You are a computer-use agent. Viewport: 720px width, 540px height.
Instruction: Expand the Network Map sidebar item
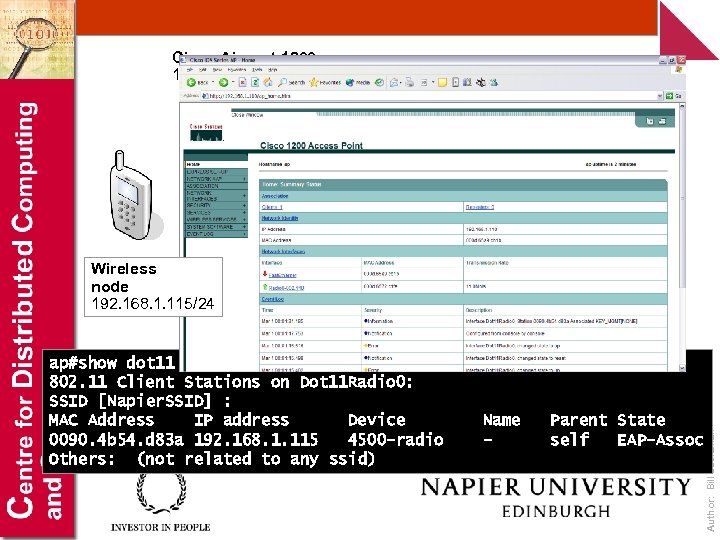tap(244, 179)
